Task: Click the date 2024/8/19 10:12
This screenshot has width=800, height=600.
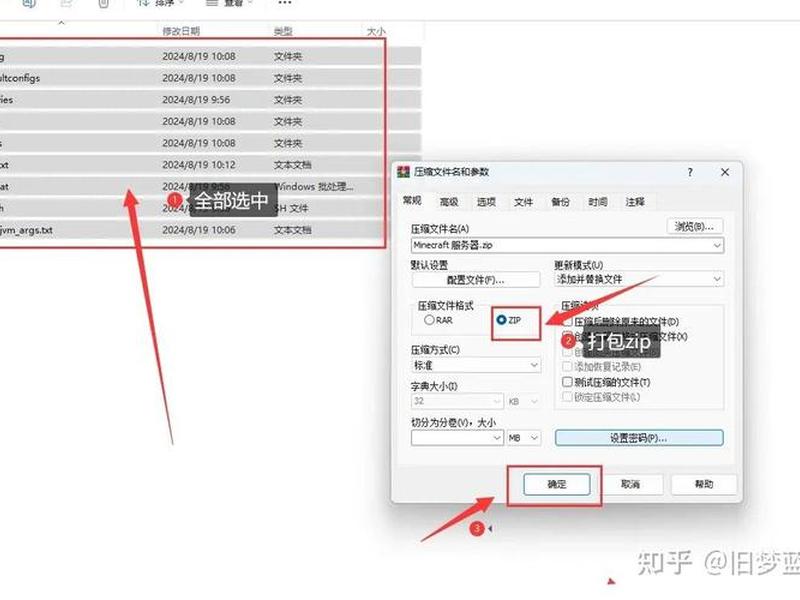Action: tap(199, 165)
